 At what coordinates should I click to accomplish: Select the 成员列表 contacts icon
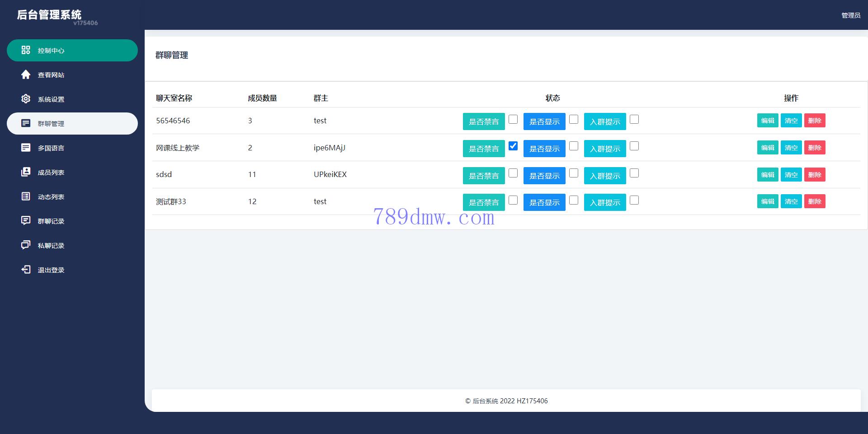[26, 172]
